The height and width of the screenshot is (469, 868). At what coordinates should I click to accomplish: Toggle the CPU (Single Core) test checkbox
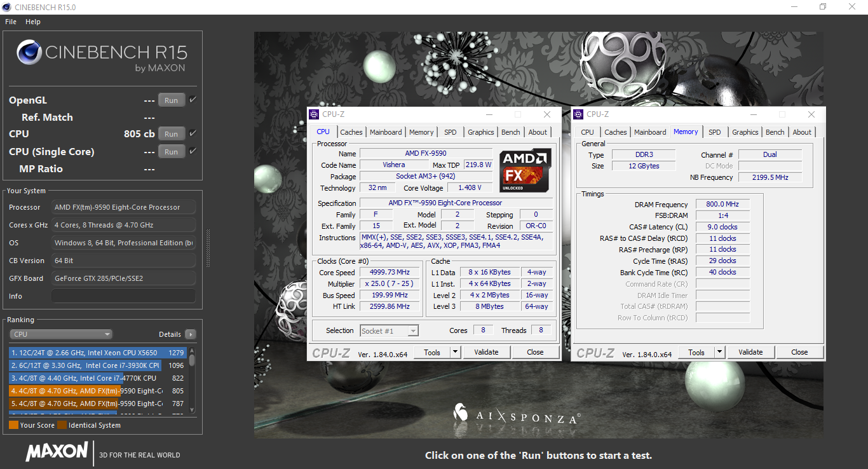193,151
